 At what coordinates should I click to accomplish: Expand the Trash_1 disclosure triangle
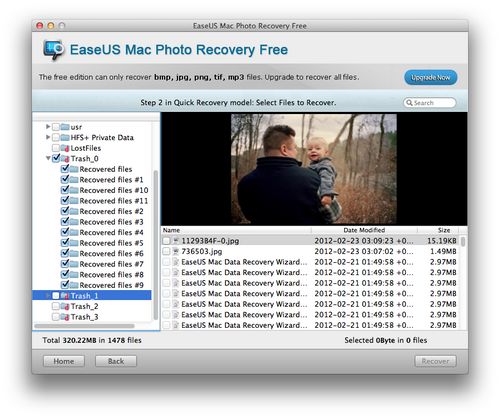point(48,295)
